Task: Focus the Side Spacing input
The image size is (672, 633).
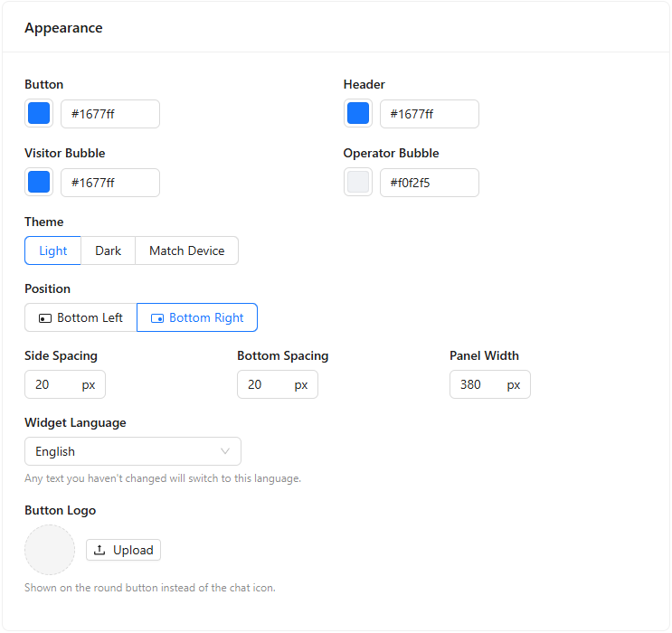Action: pos(65,384)
